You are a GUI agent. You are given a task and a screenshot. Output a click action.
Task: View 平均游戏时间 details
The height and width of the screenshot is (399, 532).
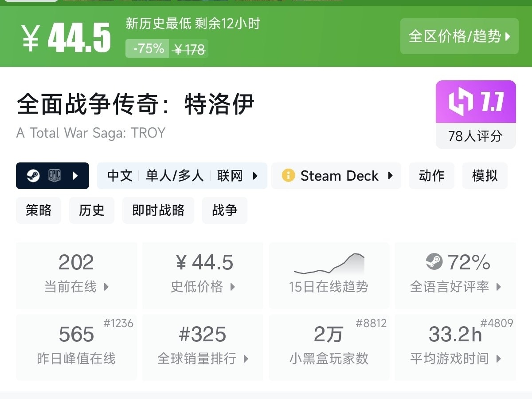[x=455, y=347]
